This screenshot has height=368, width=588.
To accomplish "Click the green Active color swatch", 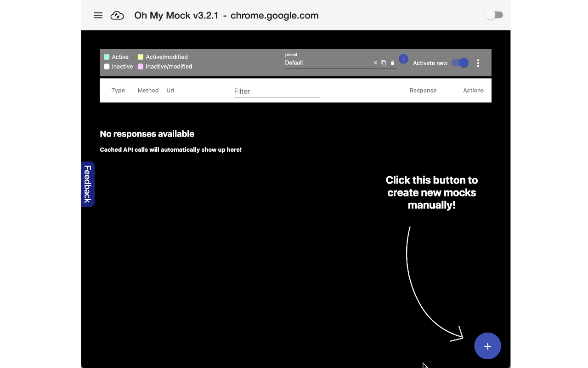I will [107, 57].
